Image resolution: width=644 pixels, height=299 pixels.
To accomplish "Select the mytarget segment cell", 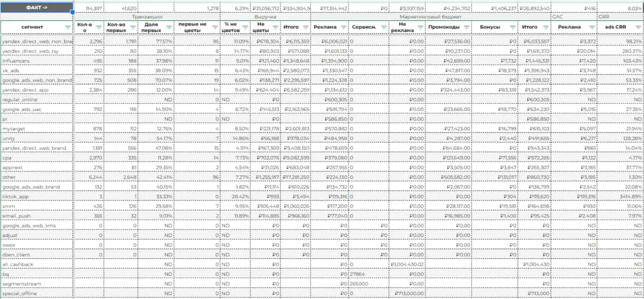I will (x=37, y=129).
